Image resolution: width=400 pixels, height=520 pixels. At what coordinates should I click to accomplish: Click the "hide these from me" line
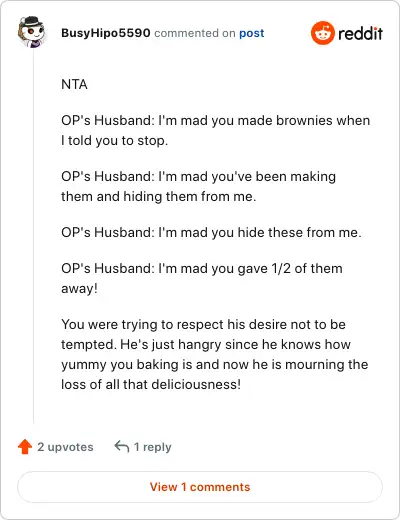pos(211,232)
